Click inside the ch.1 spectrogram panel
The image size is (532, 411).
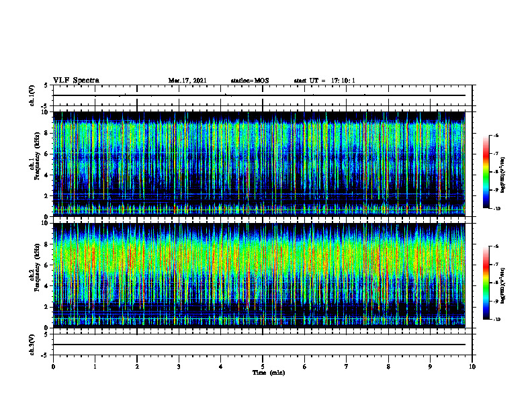point(259,164)
